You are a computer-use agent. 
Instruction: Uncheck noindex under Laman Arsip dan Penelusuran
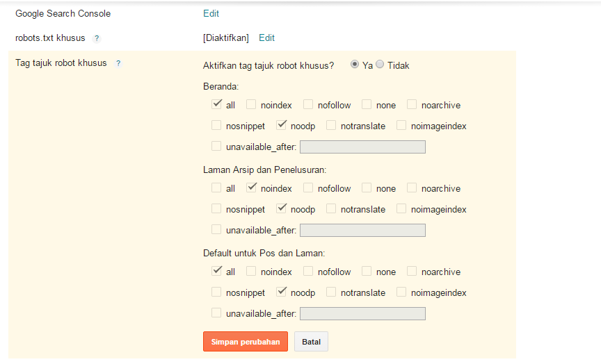point(251,188)
